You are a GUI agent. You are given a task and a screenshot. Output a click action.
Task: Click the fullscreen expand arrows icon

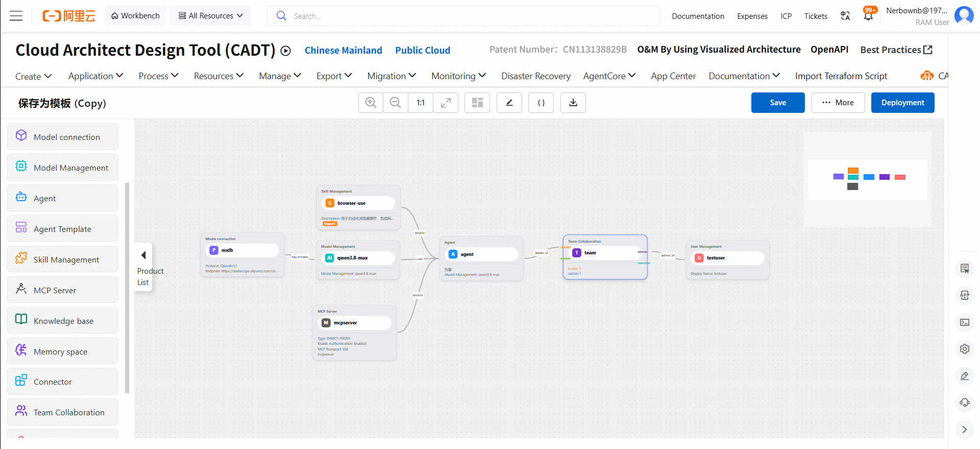446,103
